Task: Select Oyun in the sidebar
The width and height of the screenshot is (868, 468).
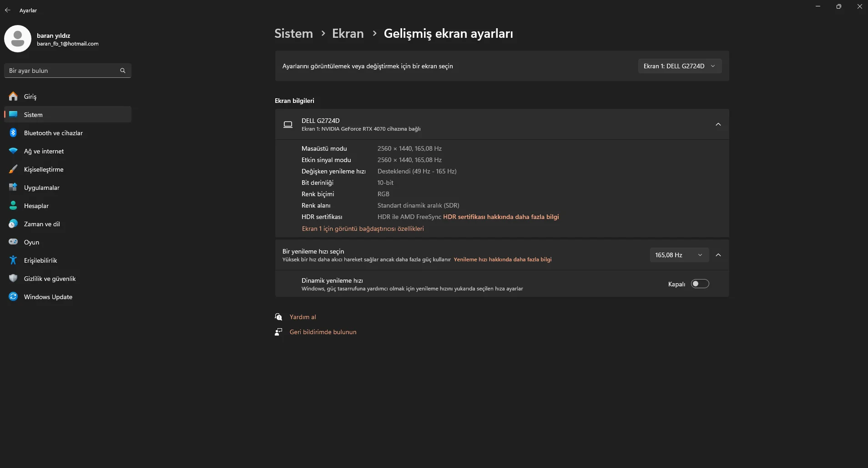Action: click(x=68, y=242)
